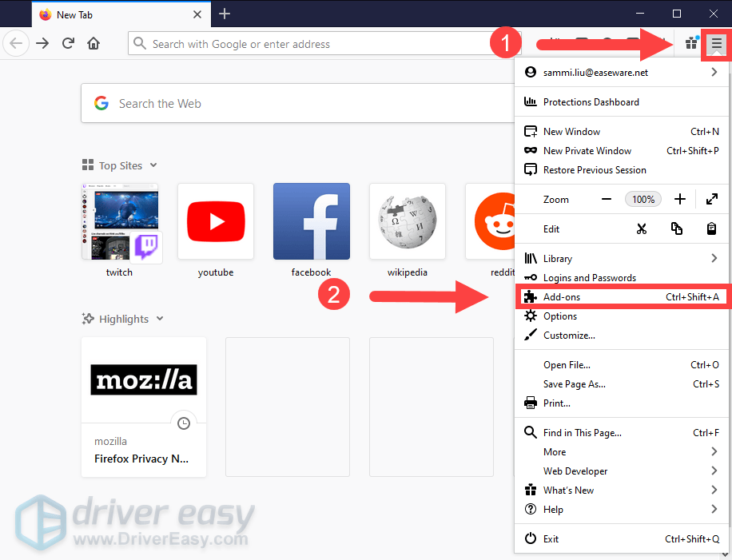Open the youtube top site tile
This screenshot has height=560, width=732.
point(216,221)
